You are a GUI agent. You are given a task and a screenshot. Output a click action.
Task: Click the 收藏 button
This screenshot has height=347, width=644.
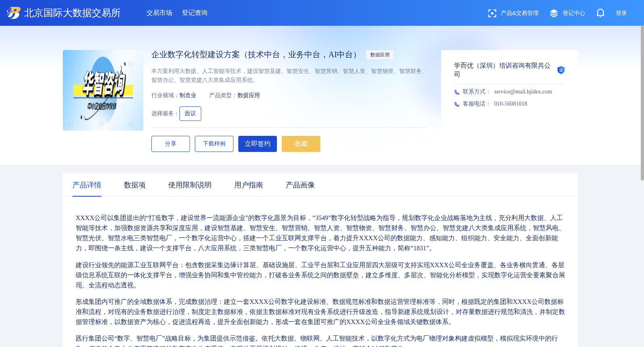(x=301, y=144)
